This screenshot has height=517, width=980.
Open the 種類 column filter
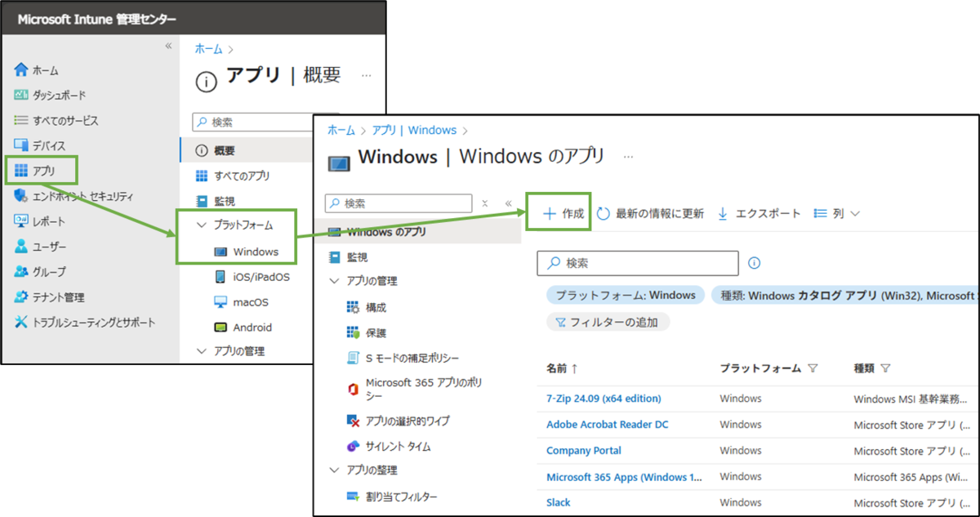885,368
